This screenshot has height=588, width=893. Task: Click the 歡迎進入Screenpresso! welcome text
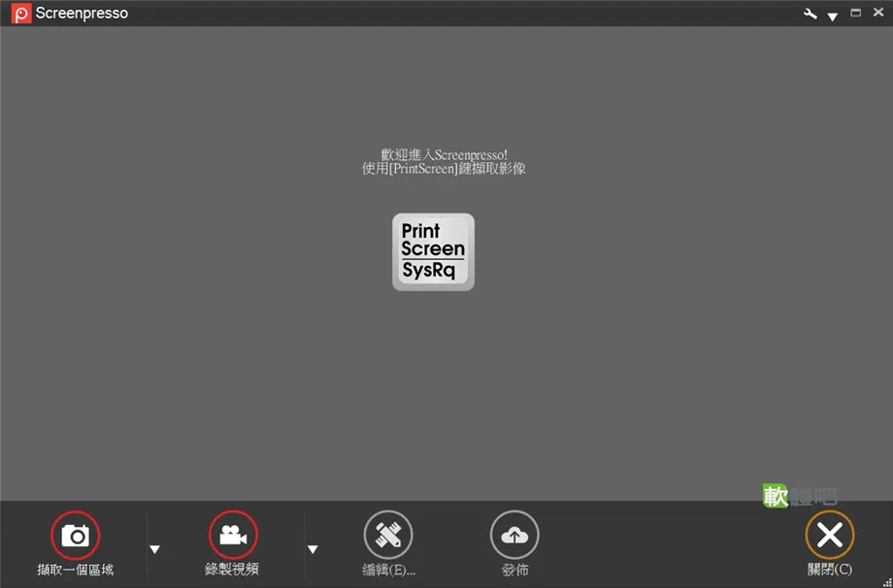pos(444,155)
